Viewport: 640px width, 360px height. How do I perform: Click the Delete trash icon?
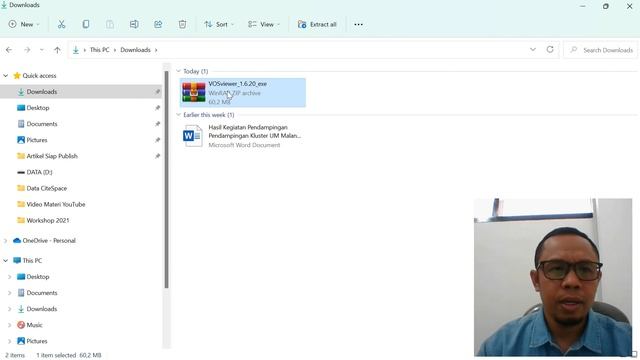[182, 24]
